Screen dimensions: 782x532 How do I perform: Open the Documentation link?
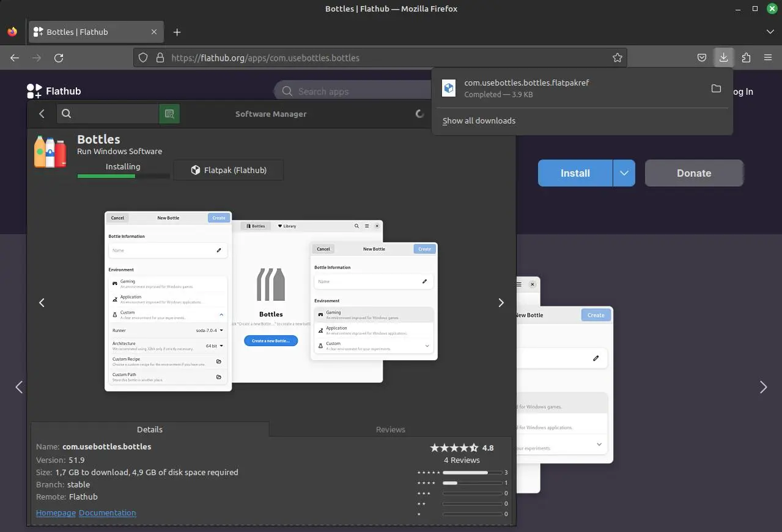click(x=108, y=513)
